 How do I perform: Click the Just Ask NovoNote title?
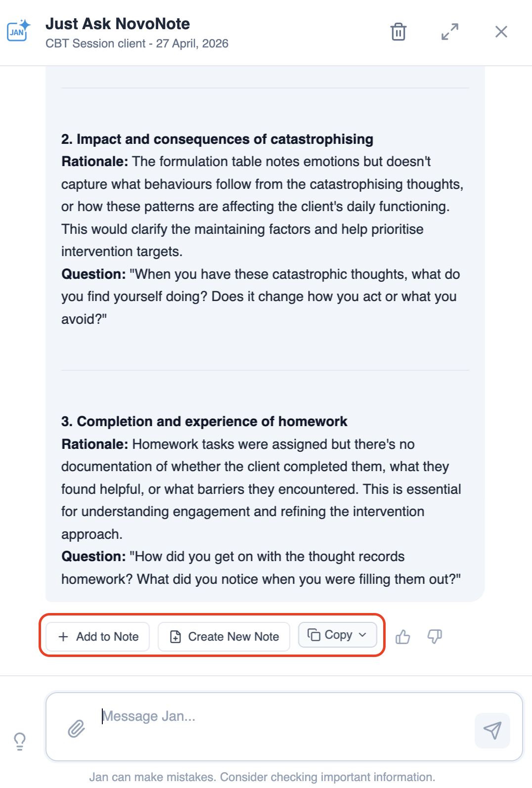coord(118,24)
